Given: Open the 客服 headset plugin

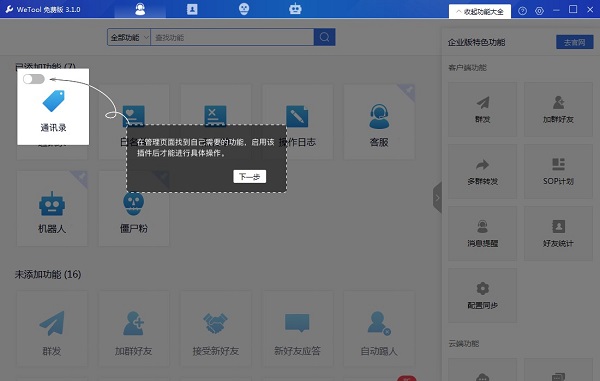Looking at the screenshot, I should click(x=379, y=122).
